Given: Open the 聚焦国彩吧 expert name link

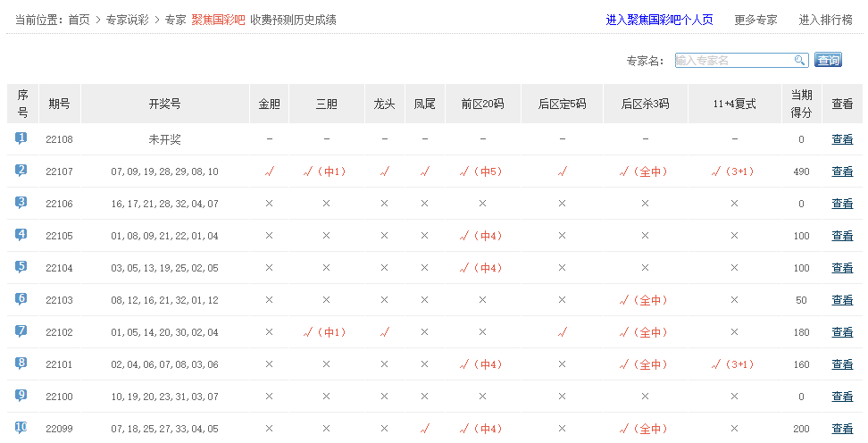Looking at the screenshot, I should pyautogui.click(x=218, y=20).
